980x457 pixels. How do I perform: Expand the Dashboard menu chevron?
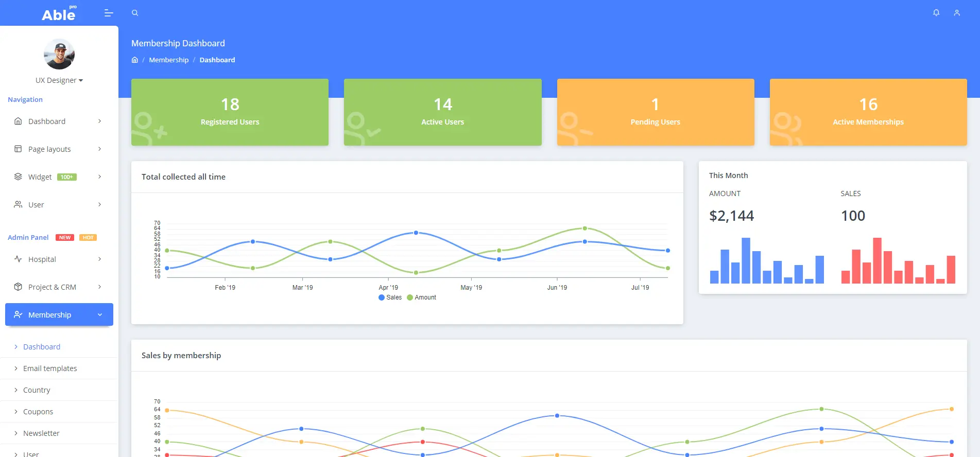[99, 121]
